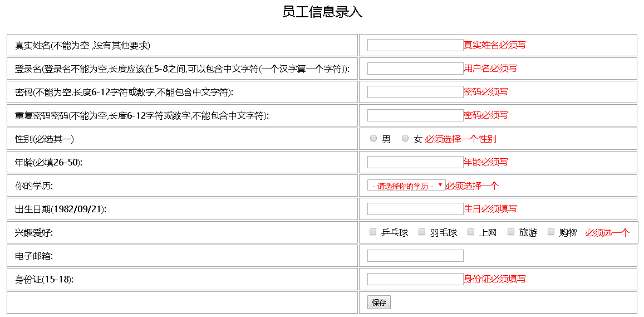Check the 乒乓球 hobby checkbox
The image size is (644, 317).
(x=373, y=232)
